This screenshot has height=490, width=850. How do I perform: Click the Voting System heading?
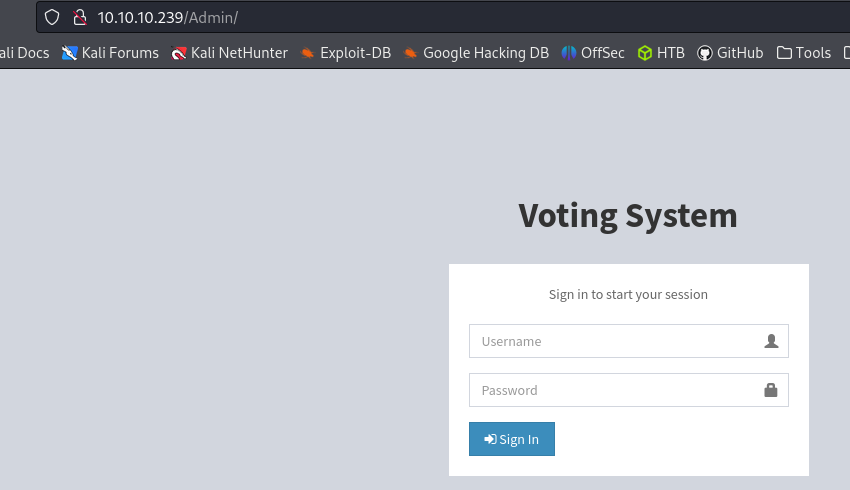point(628,216)
